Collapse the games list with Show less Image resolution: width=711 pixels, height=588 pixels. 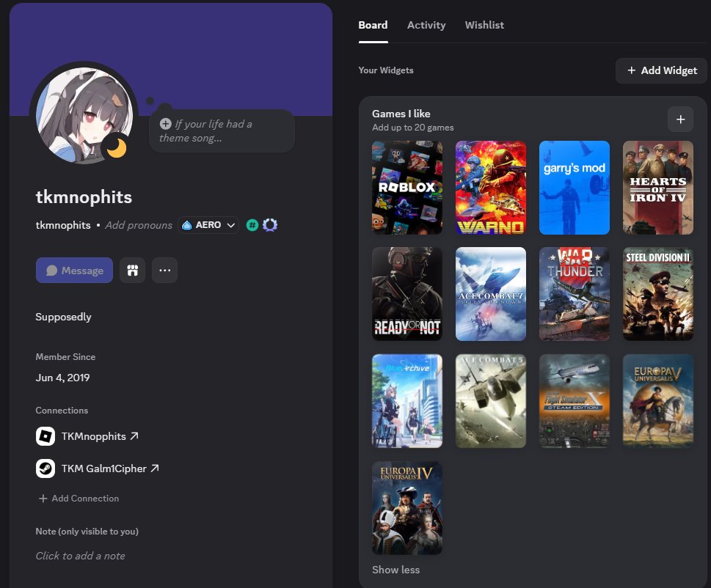pos(396,570)
